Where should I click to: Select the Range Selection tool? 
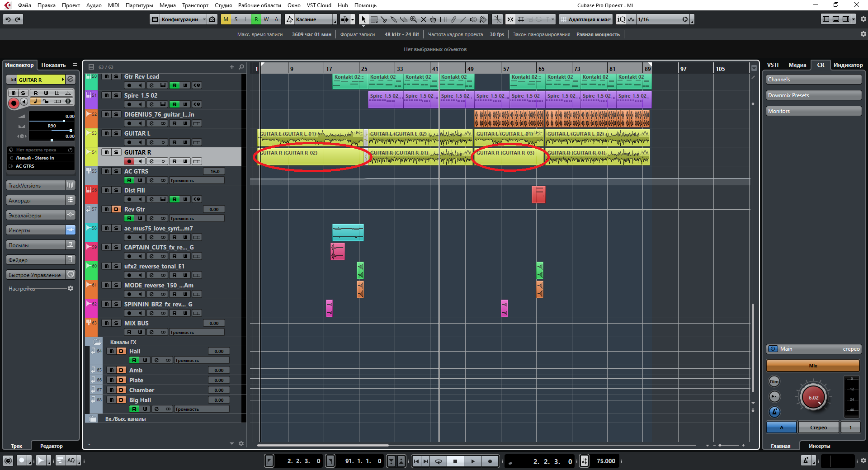[374, 19]
